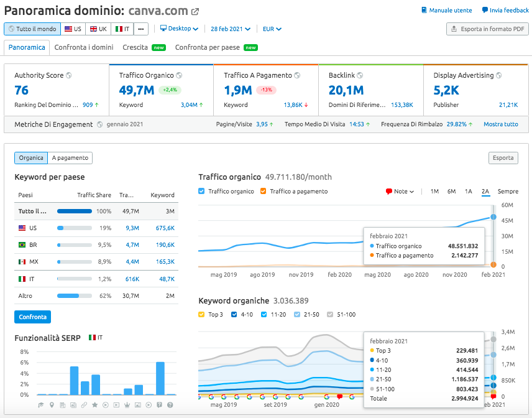Click the info icon beside Authority Score
532x418 pixels.
[x=69, y=75]
